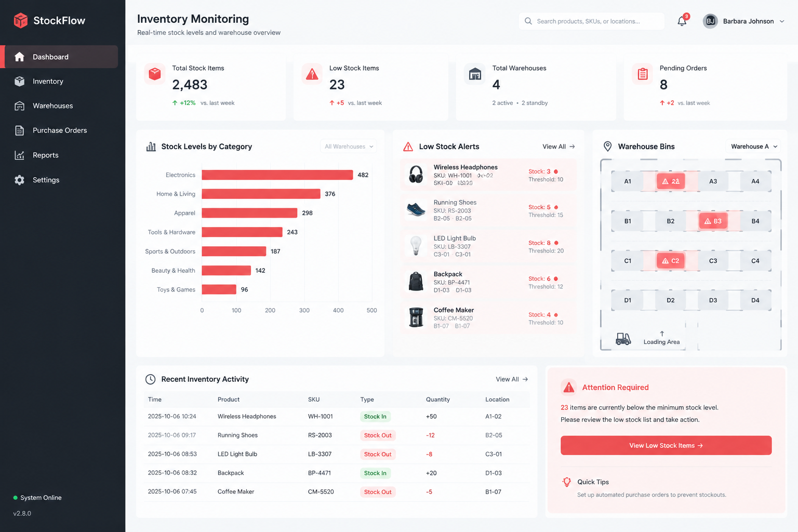798x532 pixels.
Task: Select warehouse bin A1
Action: pyautogui.click(x=628, y=181)
